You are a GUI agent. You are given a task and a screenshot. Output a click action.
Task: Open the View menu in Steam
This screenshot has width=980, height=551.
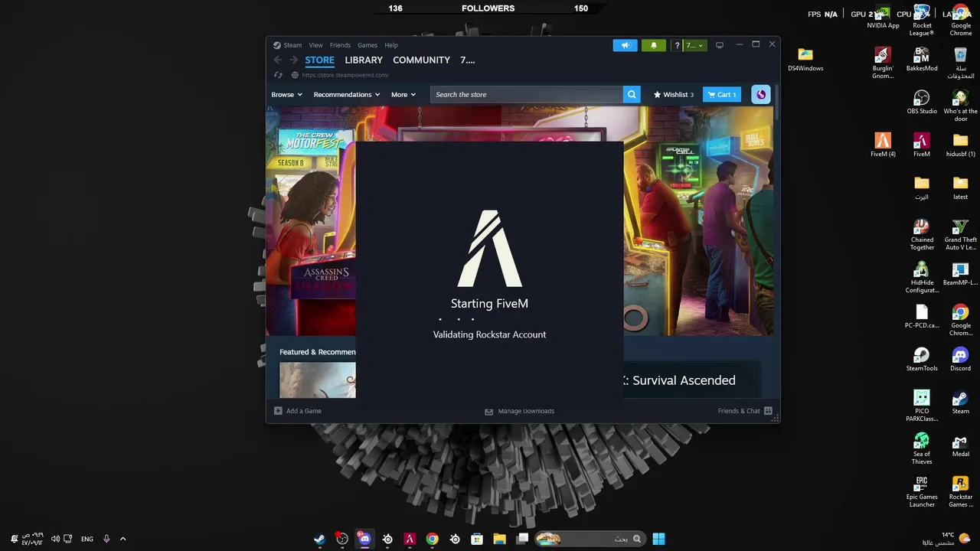(x=315, y=45)
